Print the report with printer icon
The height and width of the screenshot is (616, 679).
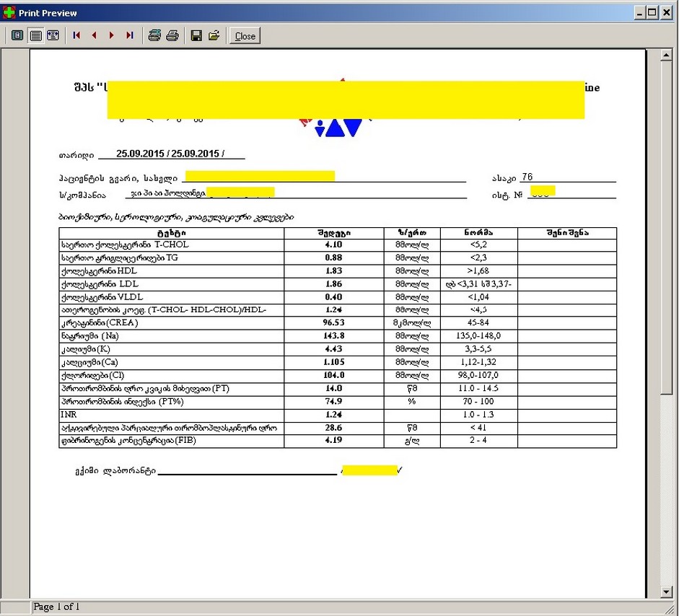(172, 35)
